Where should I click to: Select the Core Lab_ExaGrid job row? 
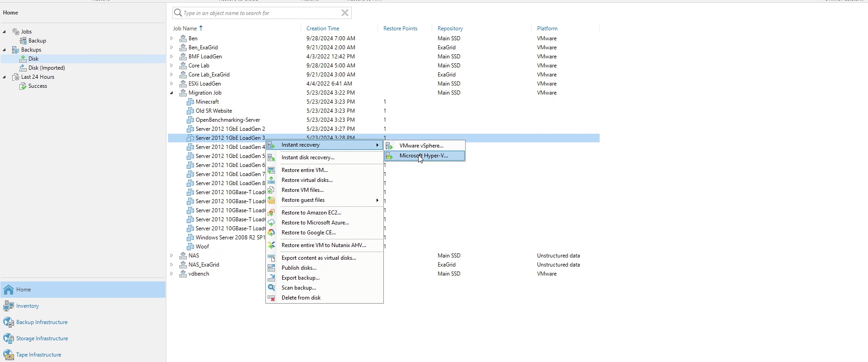[384, 75]
